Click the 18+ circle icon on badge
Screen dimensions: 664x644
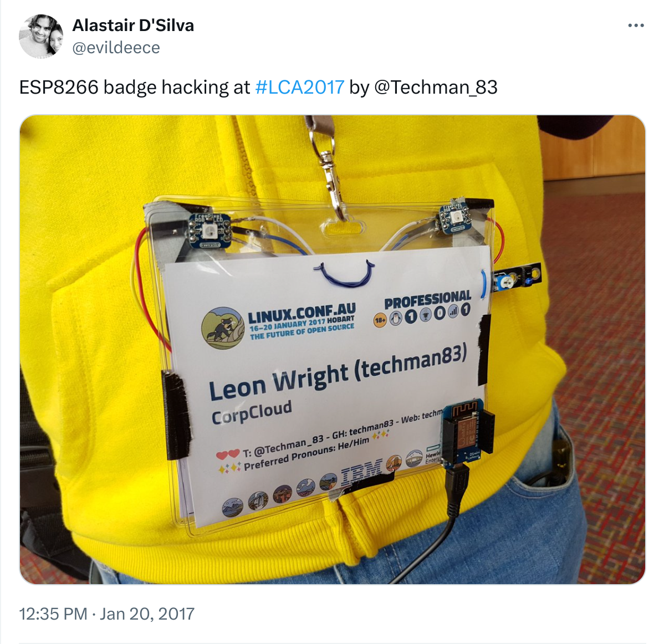coord(380,320)
